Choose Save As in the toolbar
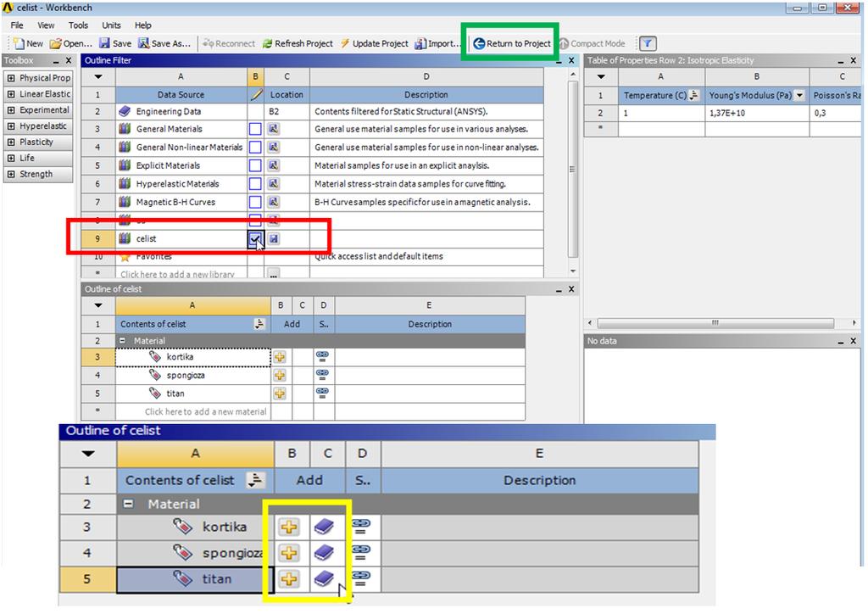This screenshot has height=614, width=868. click(164, 43)
